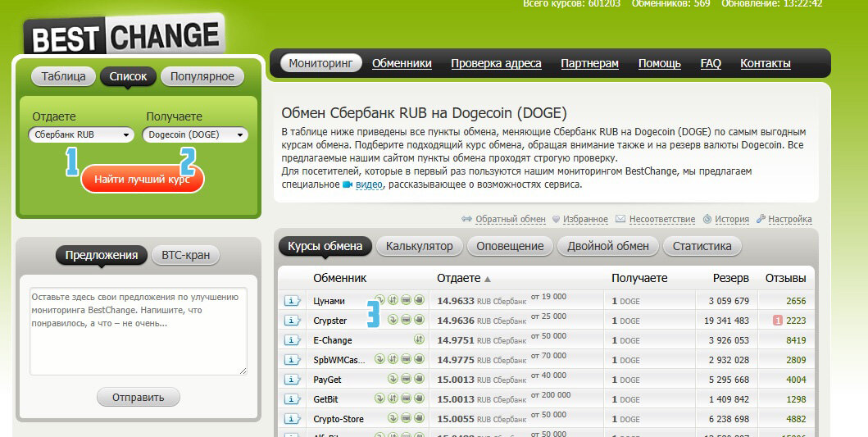The height and width of the screenshot is (437, 868).
Task: Select the Предложения tab
Action: tap(102, 255)
